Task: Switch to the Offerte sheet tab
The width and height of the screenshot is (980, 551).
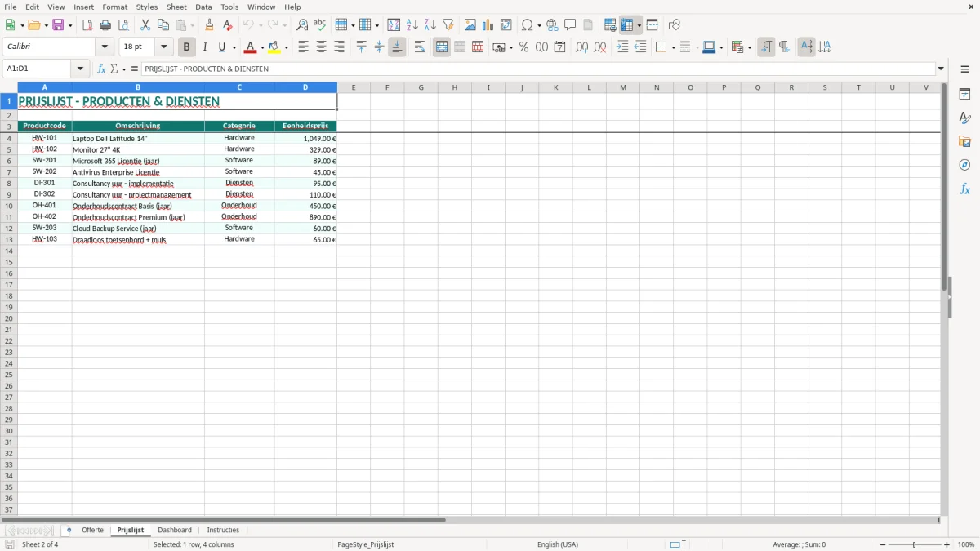Action: tap(93, 530)
